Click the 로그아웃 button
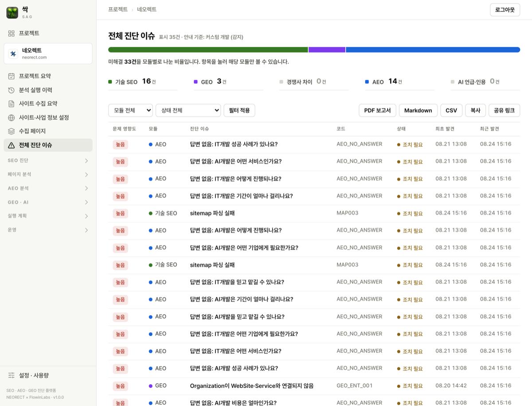The width and height of the screenshot is (532, 406). [x=505, y=10]
